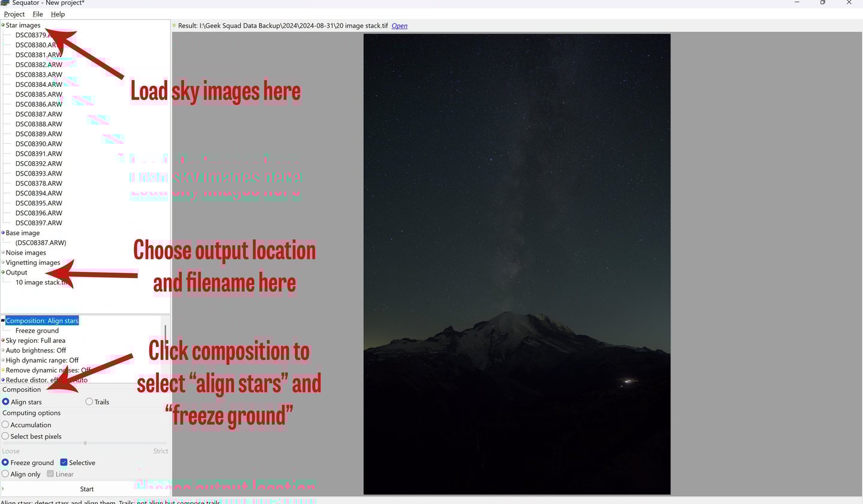The width and height of the screenshot is (863, 504).
Task: Select the (DSC08387.ARW) base image entry
Action: 41,243
